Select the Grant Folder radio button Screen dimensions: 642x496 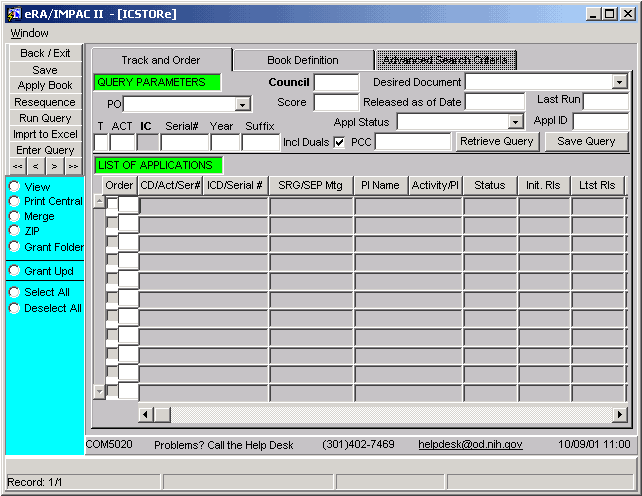[x=14, y=247]
